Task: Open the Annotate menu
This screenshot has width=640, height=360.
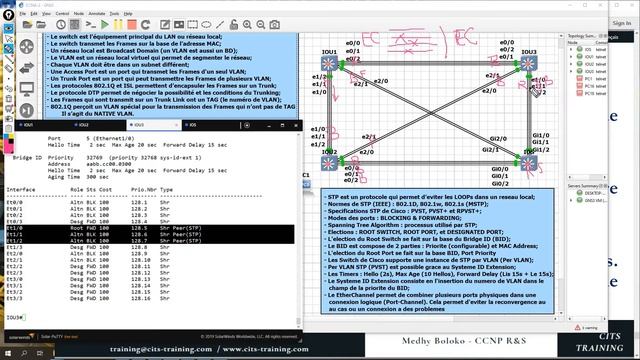Action: pyautogui.click(x=97, y=13)
